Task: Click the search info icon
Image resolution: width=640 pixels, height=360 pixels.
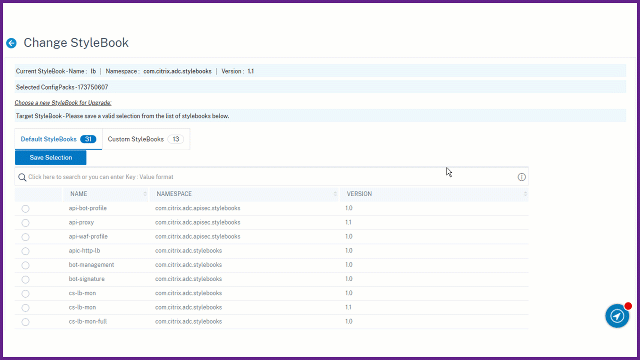Action: coord(522,177)
